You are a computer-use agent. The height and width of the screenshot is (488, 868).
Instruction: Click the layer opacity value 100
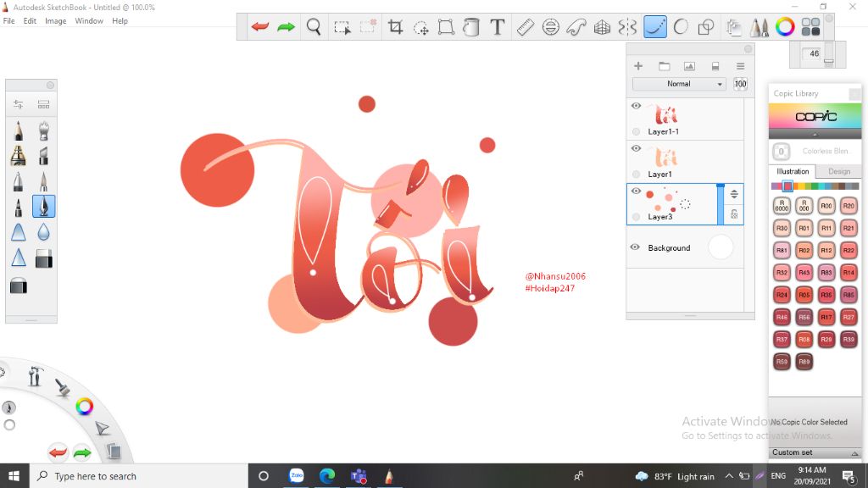click(740, 84)
